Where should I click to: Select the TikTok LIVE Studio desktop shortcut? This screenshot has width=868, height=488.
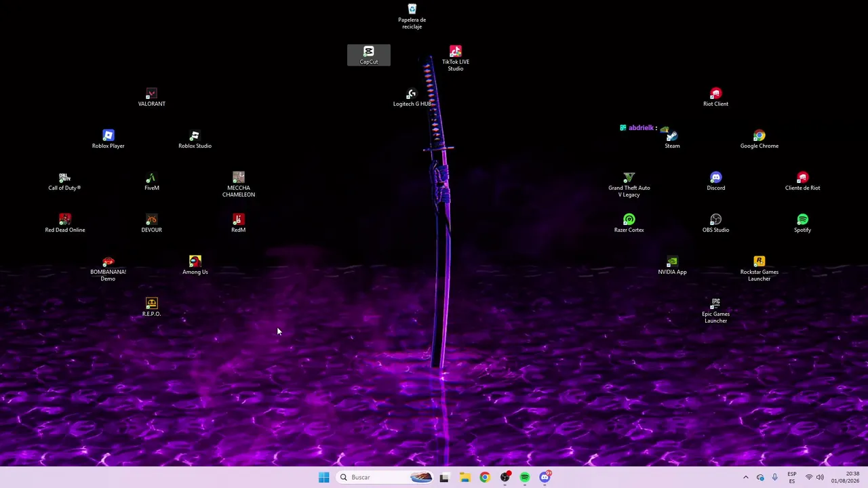(x=455, y=58)
